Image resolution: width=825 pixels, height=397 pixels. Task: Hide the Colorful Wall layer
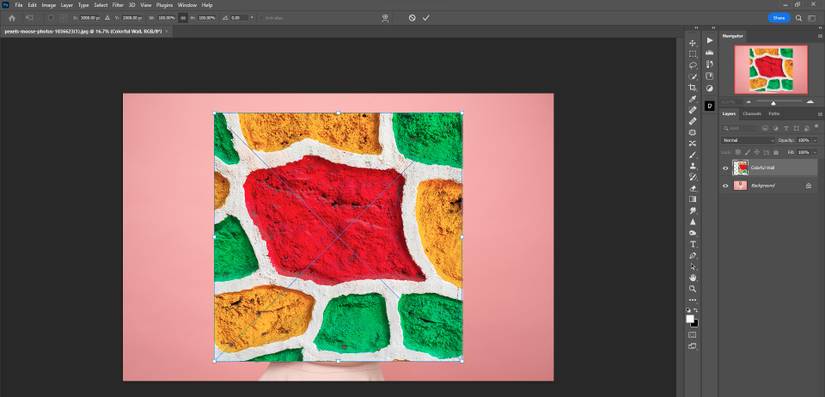click(726, 168)
